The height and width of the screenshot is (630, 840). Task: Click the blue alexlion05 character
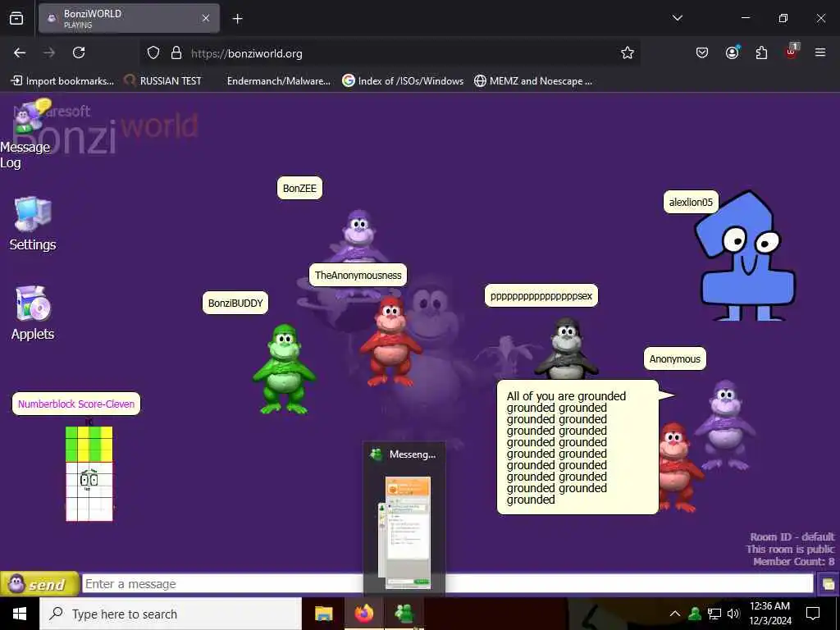click(x=746, y=256)
